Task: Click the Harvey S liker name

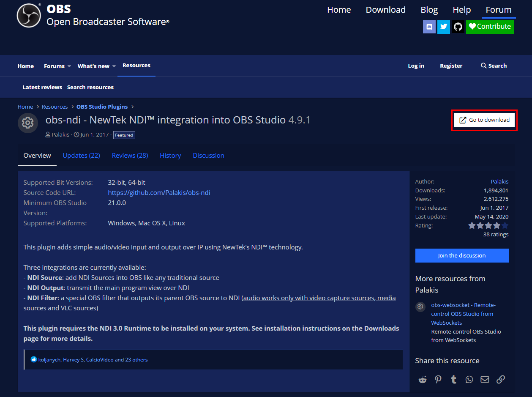Action: pos(74,360)
